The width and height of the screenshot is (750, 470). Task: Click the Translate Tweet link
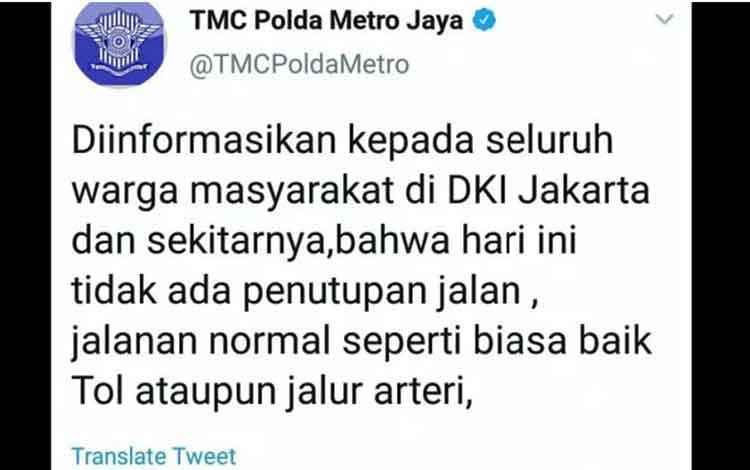coord(154,456)
